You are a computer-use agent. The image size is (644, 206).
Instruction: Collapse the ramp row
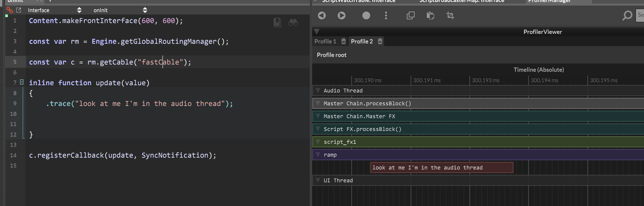[318, 154]
